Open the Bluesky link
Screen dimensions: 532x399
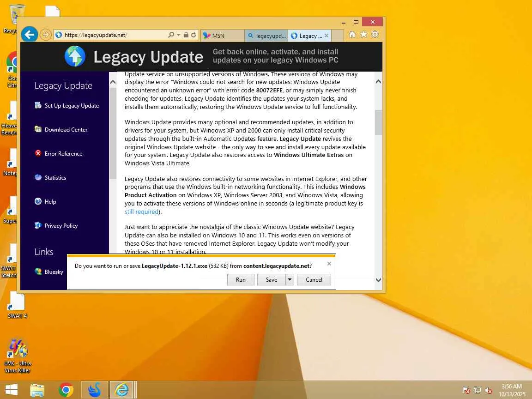point(54,272)
